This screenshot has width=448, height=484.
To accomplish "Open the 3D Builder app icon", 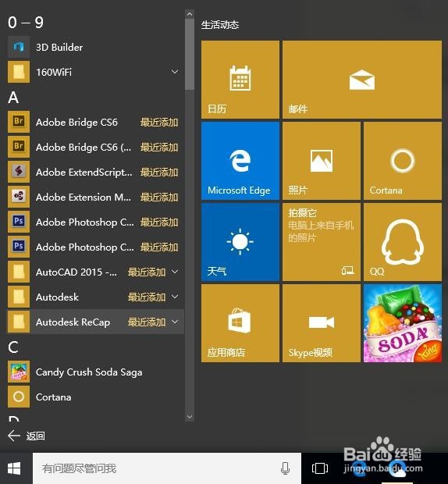I will 19,47.
